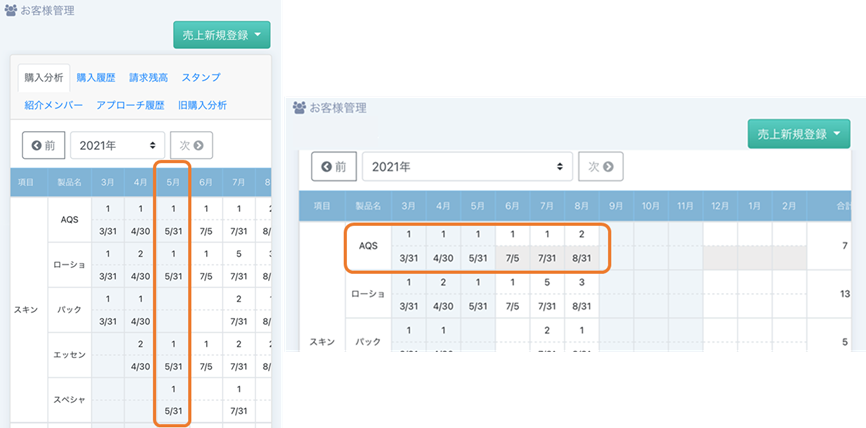Open the 紹介メンバー tab

coord(54,105)
